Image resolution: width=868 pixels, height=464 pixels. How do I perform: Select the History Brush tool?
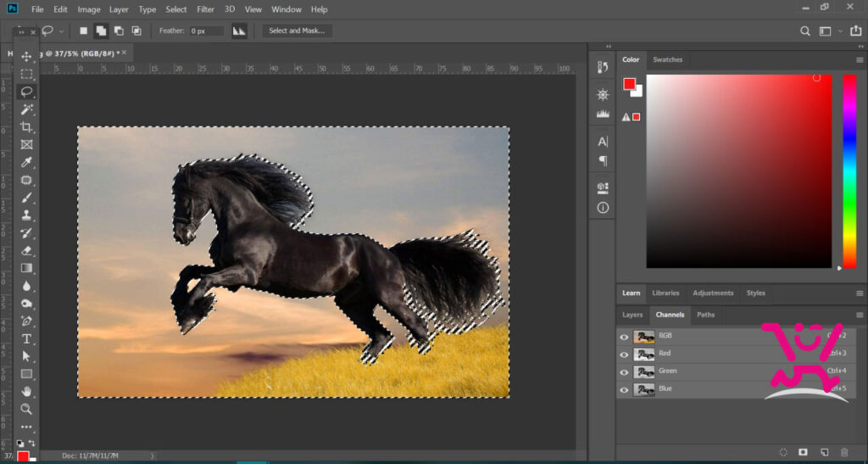click(26, 233)
